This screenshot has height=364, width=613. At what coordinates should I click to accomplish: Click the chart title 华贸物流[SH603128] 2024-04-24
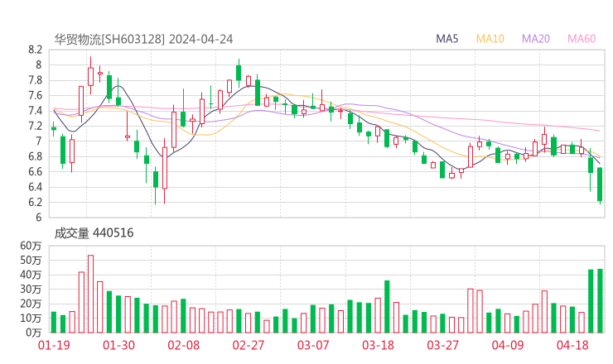click(x=143, y=39)
